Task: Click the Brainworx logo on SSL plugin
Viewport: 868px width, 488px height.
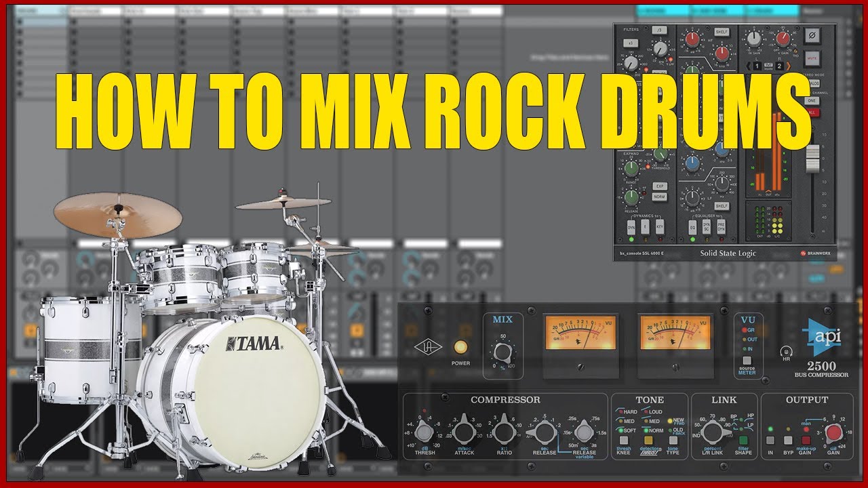Action: [x=815, y=253]
